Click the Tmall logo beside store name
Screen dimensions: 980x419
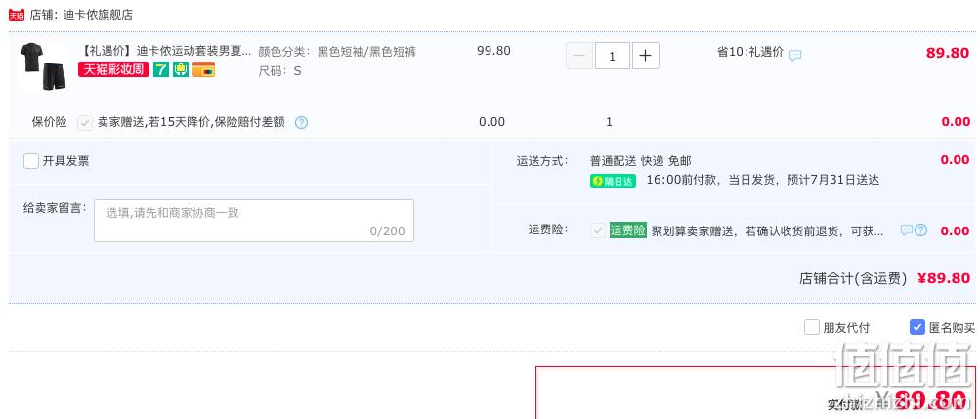coord(17,15)
